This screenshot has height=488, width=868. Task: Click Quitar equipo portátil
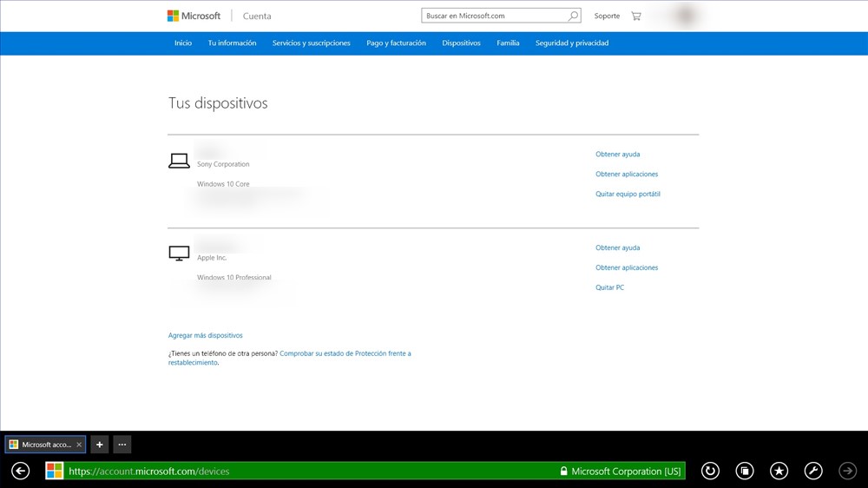628,194
